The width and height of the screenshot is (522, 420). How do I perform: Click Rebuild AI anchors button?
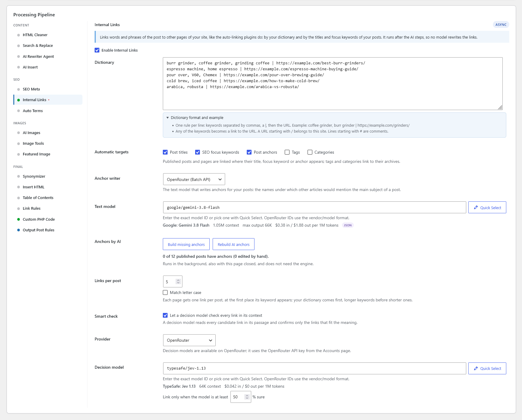[x=233, y=244]
